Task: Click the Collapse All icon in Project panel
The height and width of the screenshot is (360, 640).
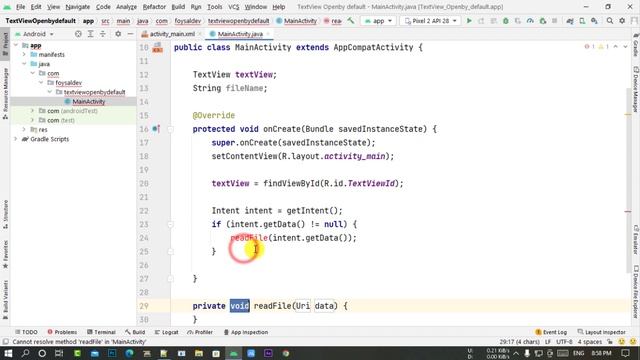Action: [103, 34]
